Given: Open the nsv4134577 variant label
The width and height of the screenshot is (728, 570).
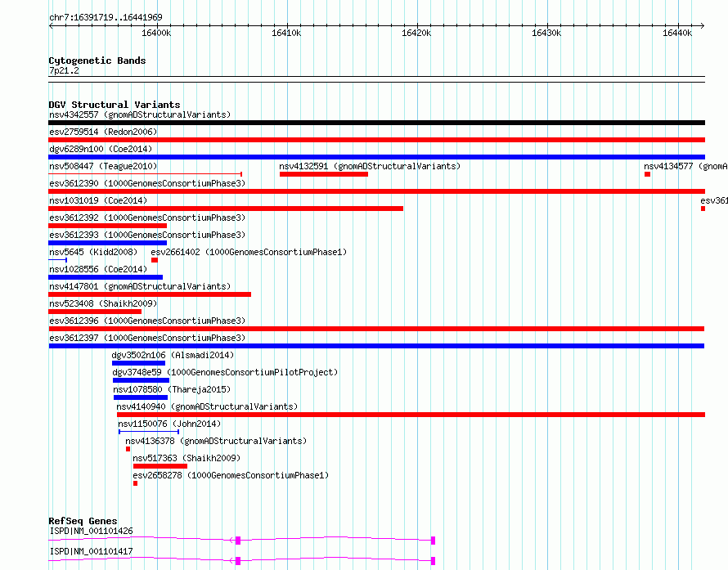Looking at the screenshot, I should pyautogui.click(x=685, y=166).
